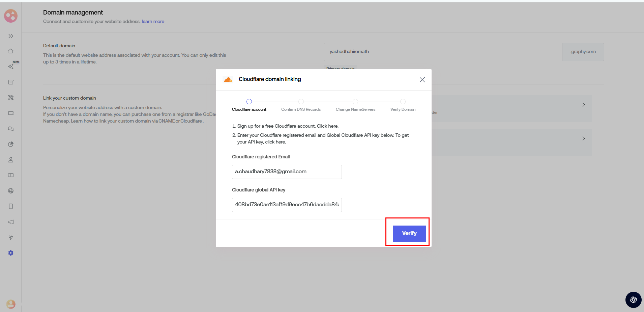Open the chat bubbles icon in sidebar
The height and width of the screenshot is (312, 644).
pos(11,129)
